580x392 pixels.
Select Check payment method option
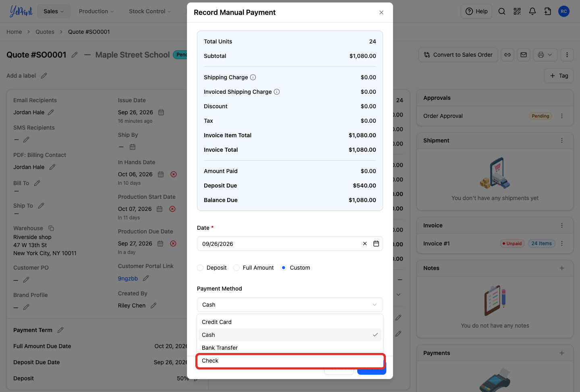pyautogui.click(x=290, y=361)
